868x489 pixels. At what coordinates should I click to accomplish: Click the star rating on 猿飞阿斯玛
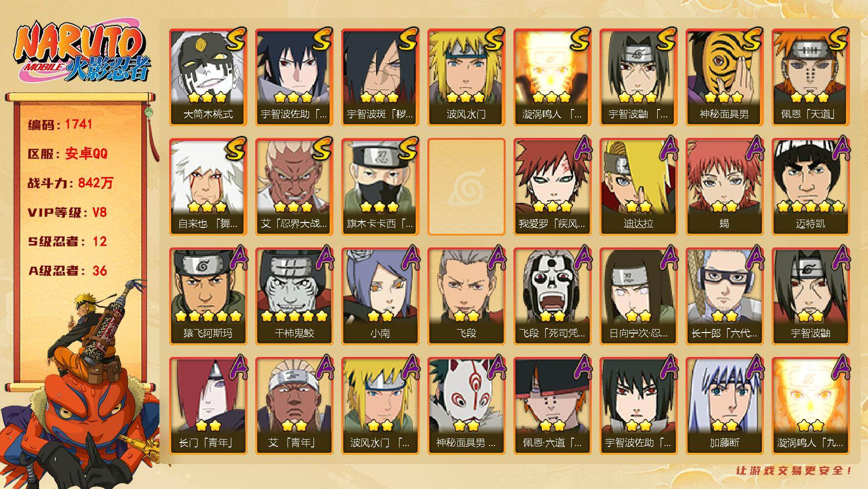click(208, 315)
